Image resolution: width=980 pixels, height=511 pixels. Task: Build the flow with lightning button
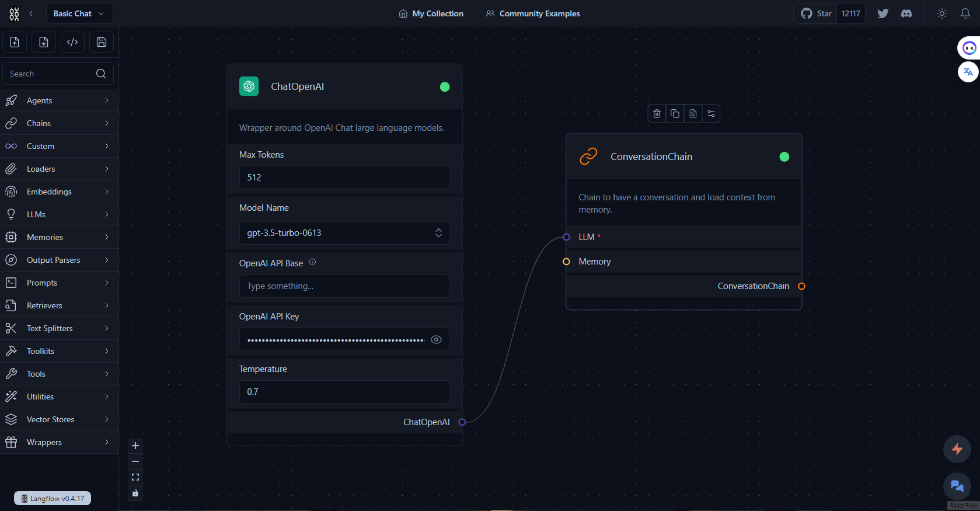pos(957,449)
